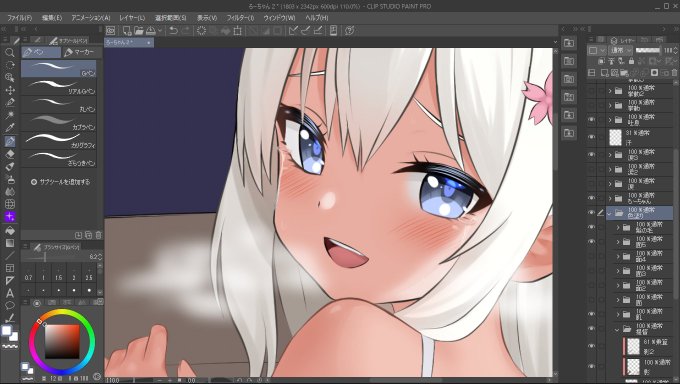Click the Delete layer trash icon
Image resolution: width=680 pixels, height=384 pixels.
[674, 73]
